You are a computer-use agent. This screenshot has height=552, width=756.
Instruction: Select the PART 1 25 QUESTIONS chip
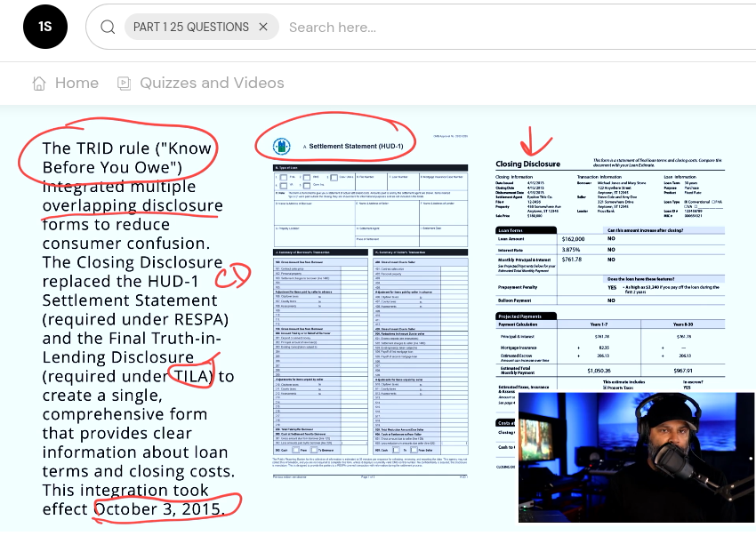pyautogui.click(x=190, y=28)
